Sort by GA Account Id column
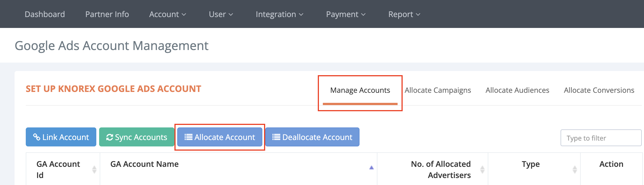 (x=94, y=169)
